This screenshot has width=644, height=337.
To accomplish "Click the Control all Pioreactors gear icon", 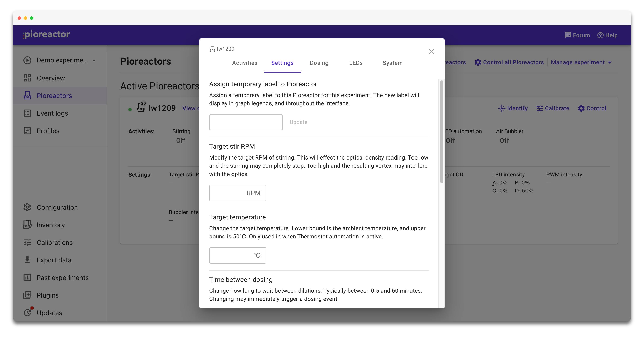I will [x=478, y=62].
